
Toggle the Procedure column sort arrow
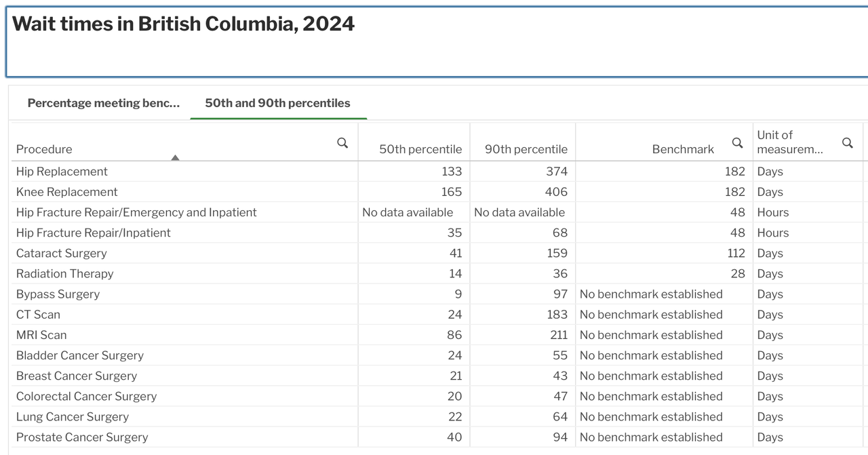tap(175, 158)
